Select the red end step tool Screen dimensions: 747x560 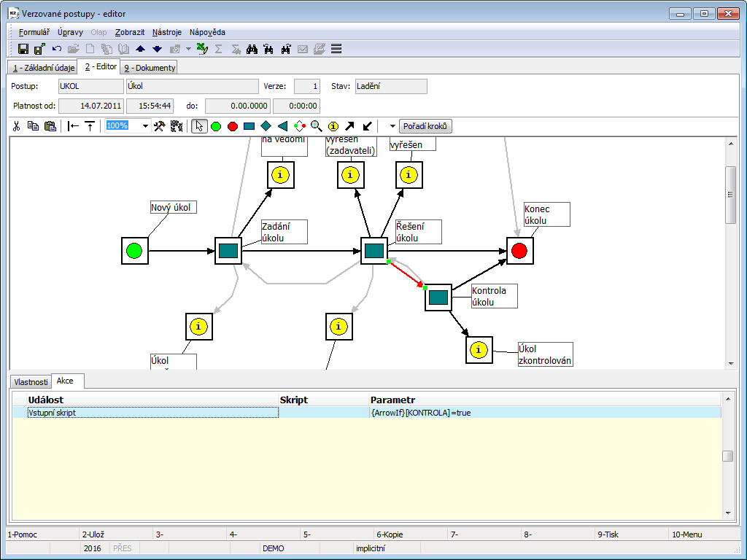[233, 126]
